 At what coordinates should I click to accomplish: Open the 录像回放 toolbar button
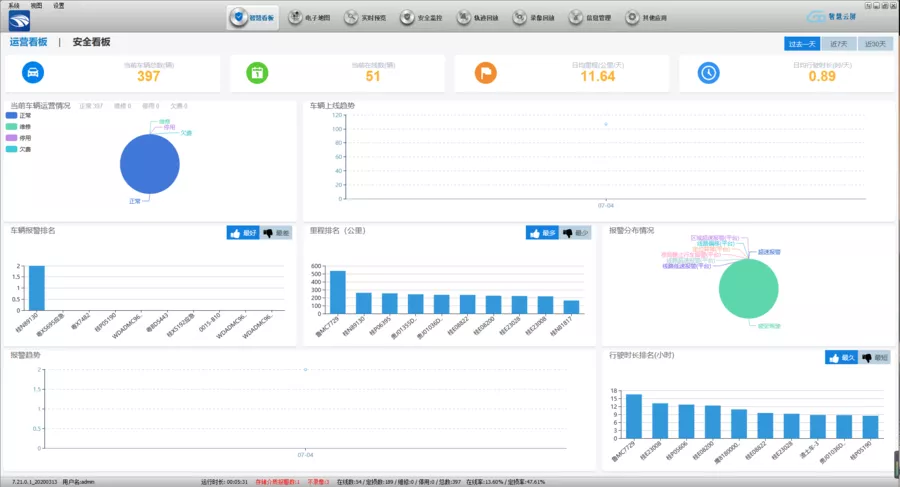coord(534,18)
